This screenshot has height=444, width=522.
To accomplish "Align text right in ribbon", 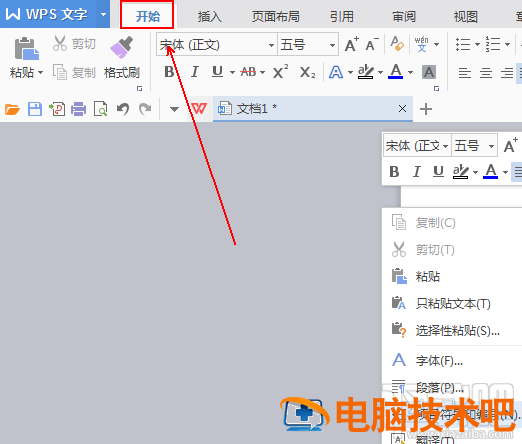I will tap(507, 73).
